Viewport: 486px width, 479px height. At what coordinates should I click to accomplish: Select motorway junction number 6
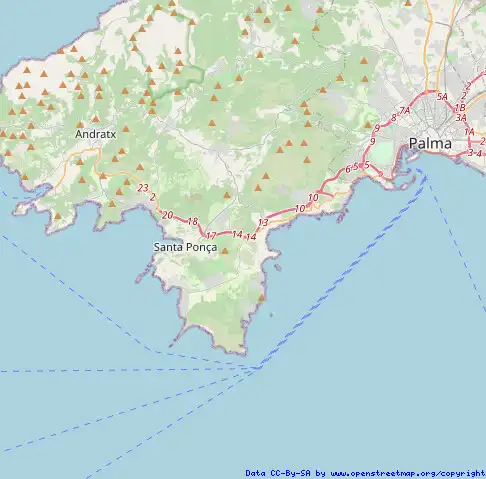348,169
